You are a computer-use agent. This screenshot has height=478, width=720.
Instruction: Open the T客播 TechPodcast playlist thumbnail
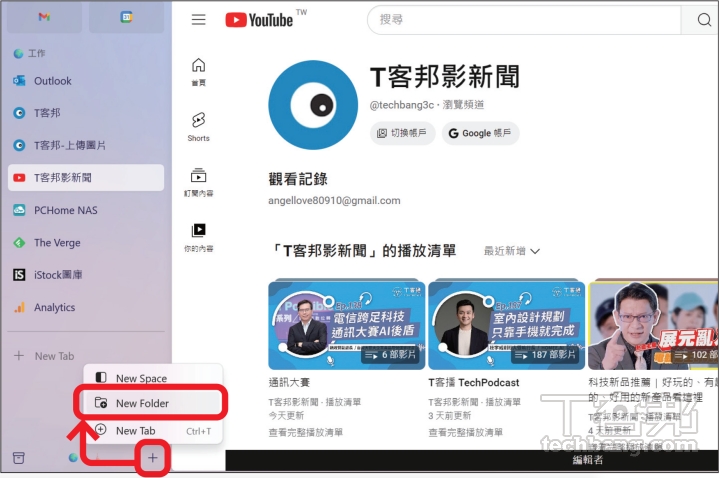506,324
